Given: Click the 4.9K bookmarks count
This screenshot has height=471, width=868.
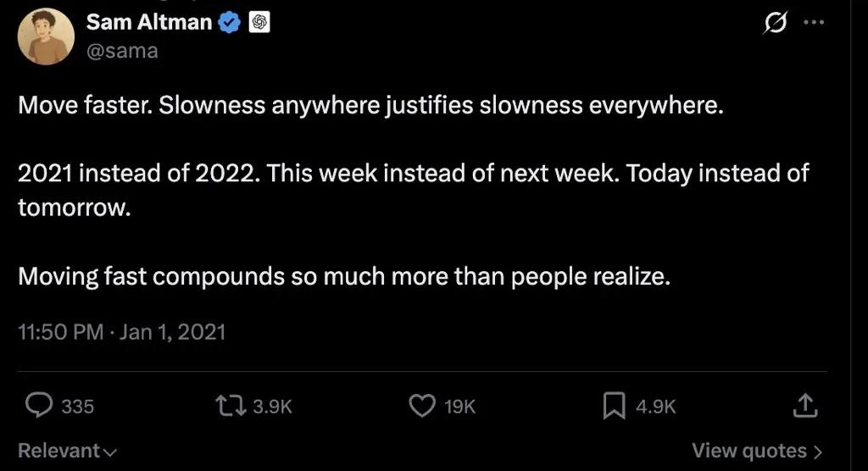Looking at the screenshot, I should tap(656, 407).
